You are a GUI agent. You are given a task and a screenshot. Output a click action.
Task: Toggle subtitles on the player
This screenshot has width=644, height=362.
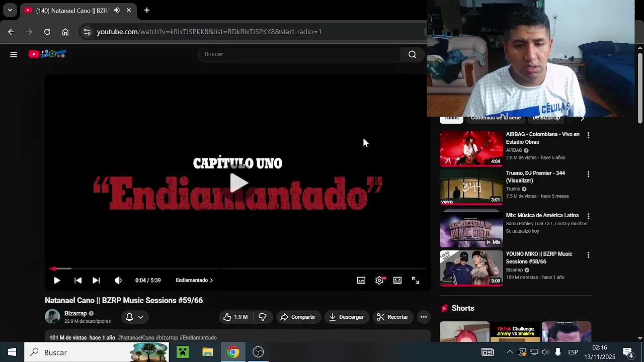pos(361,281)
